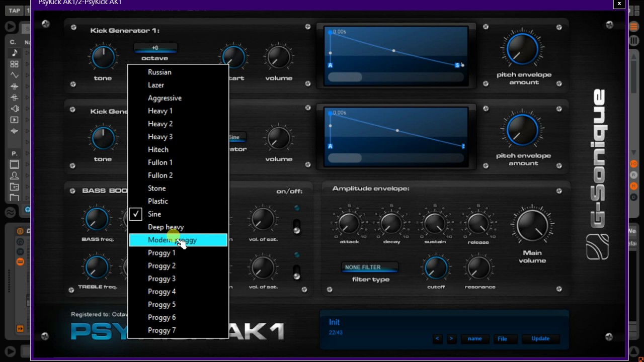The height and width of the screenshot is (362, 644).
Task: Click the S sustain marker in envelope 1
Action: 457,65
